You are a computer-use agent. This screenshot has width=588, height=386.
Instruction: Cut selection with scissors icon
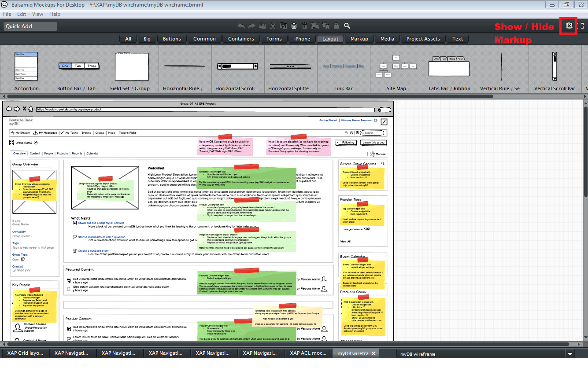273,26
